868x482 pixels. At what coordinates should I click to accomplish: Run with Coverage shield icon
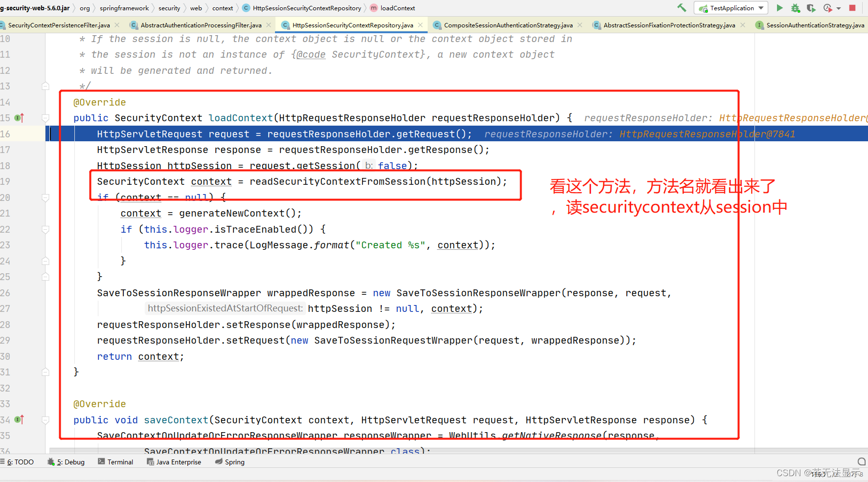811,8
